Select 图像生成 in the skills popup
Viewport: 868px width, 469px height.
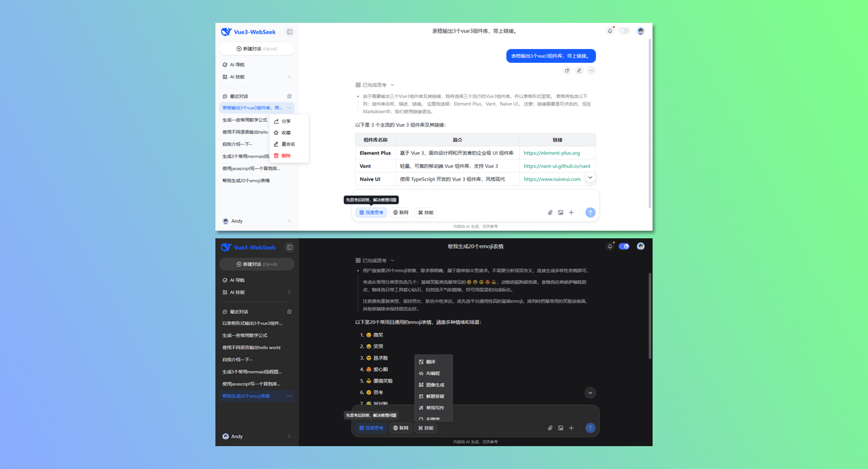[x=433, y=384]
